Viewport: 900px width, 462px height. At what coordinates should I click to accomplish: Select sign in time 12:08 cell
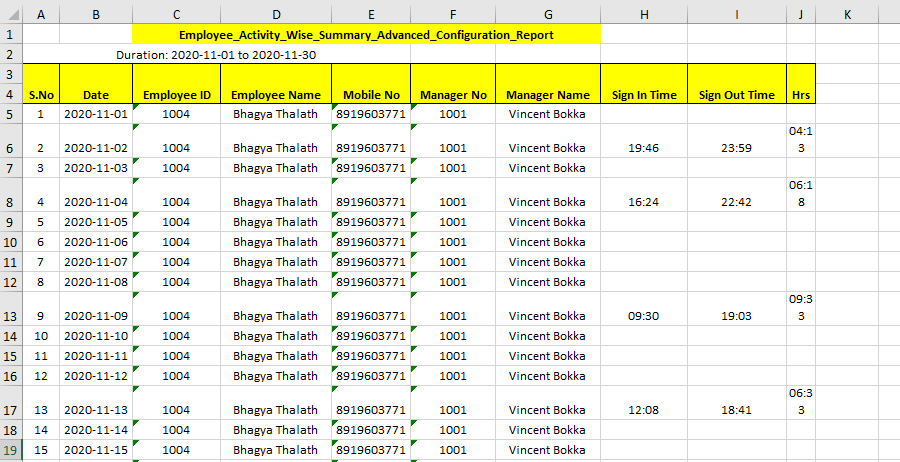(x=644, y=410)
